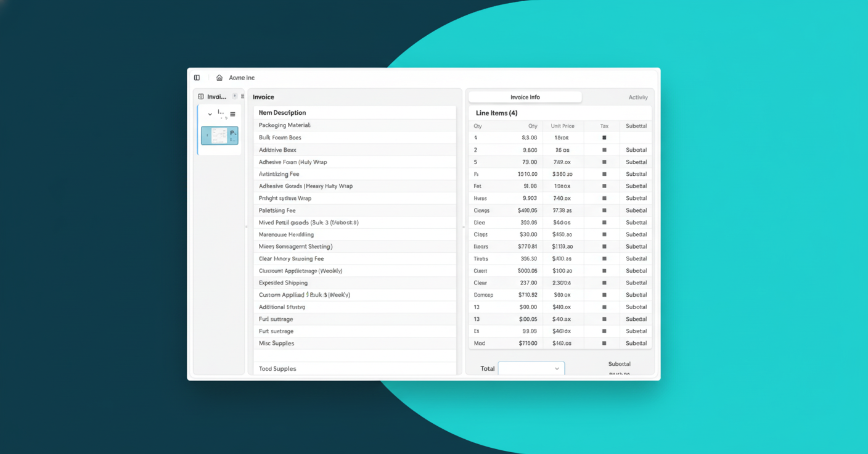Select the Tood Supplies row
This screenshot has height=454, width=868.
(x=354, y=368)
